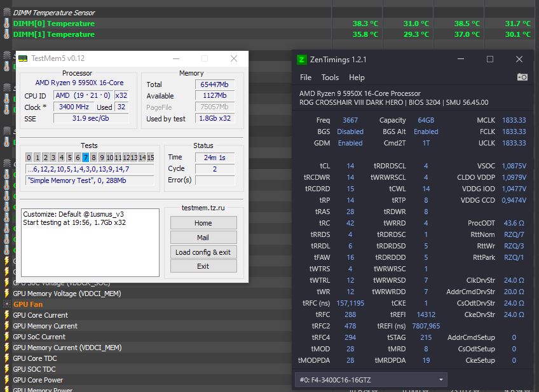Click lightning icon beside GPU Core TDC

click(x=6, y=358)
